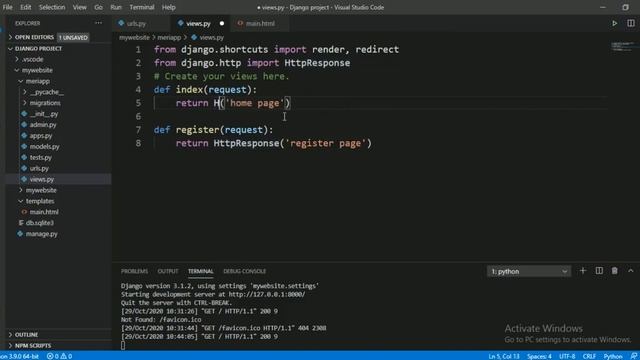Change language mode via Python status item

[x=613, y=356]
